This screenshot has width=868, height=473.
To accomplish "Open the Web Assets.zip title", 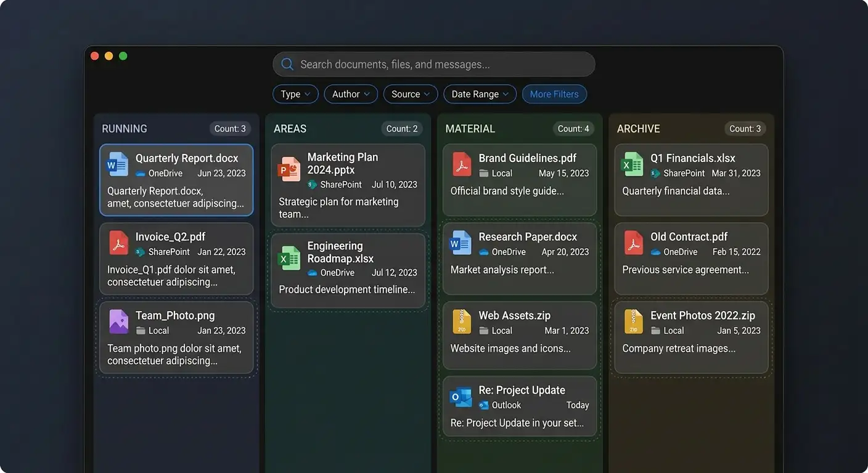I will (515, 315).
